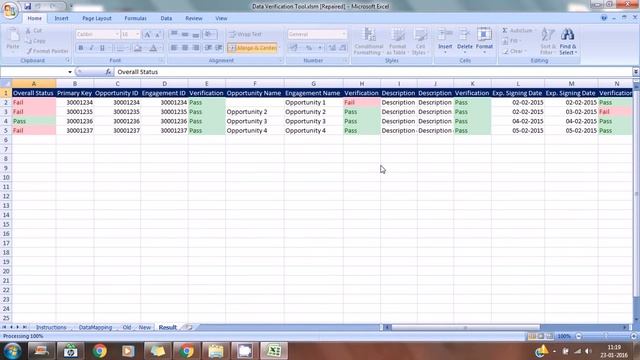Click in the formula bar showing Overall Status
Image resolution: width=640 pixels, height=360 pixels.
click(x=373, y=72)
